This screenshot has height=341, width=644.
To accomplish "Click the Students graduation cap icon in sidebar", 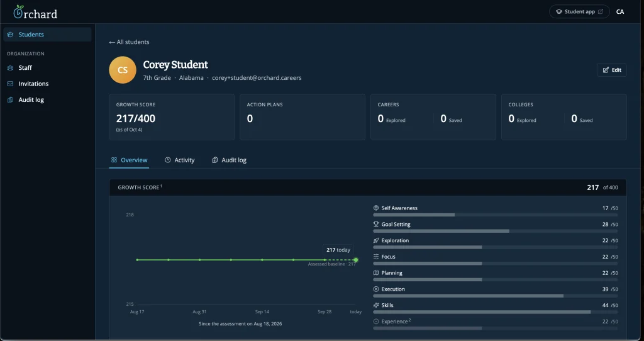I will pyautogui.click(x=10, y=35).
